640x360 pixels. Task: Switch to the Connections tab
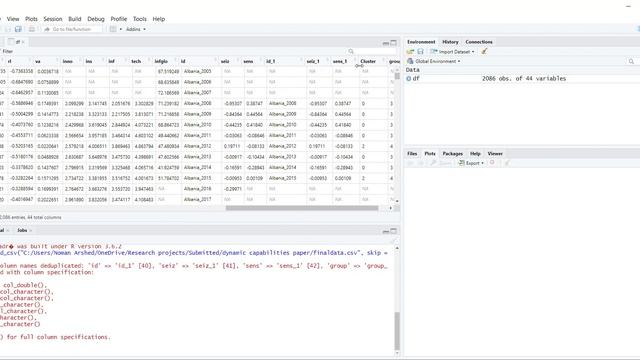[479, 42]
